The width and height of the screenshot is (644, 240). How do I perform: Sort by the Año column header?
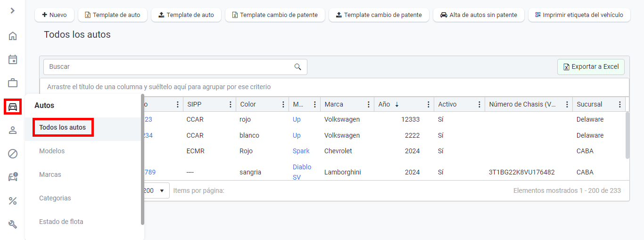384,105
